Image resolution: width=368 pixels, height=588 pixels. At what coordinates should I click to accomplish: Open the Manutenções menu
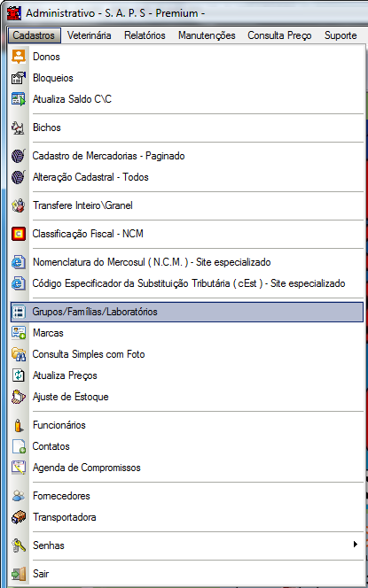click(207, 35)
